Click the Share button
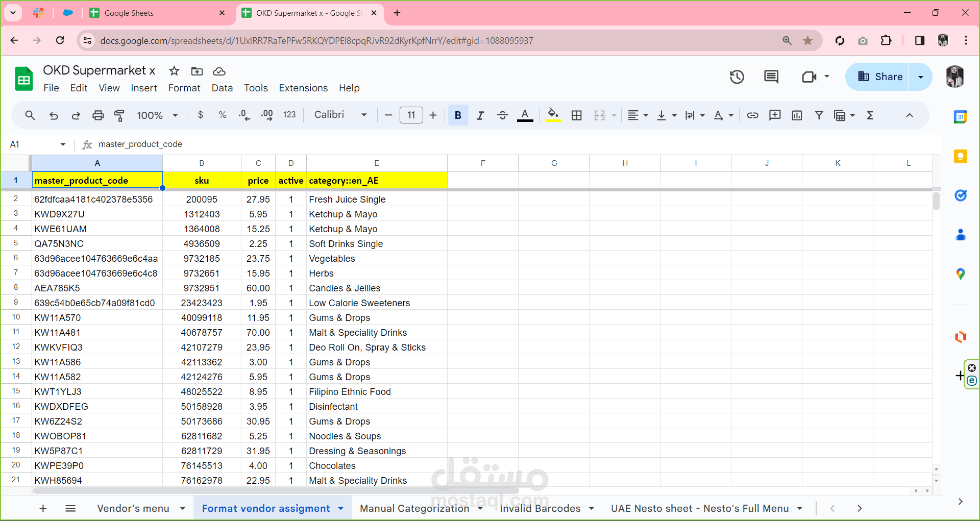 [879, 77]
